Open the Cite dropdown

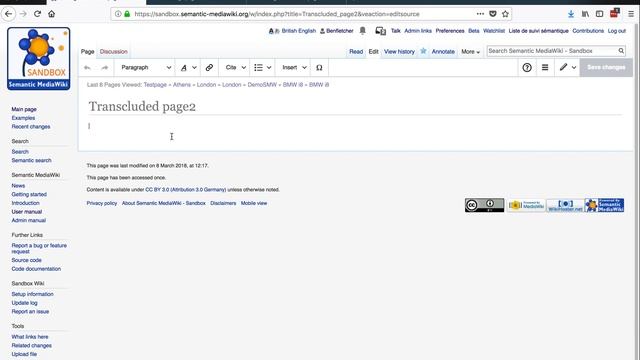[235, 67]
